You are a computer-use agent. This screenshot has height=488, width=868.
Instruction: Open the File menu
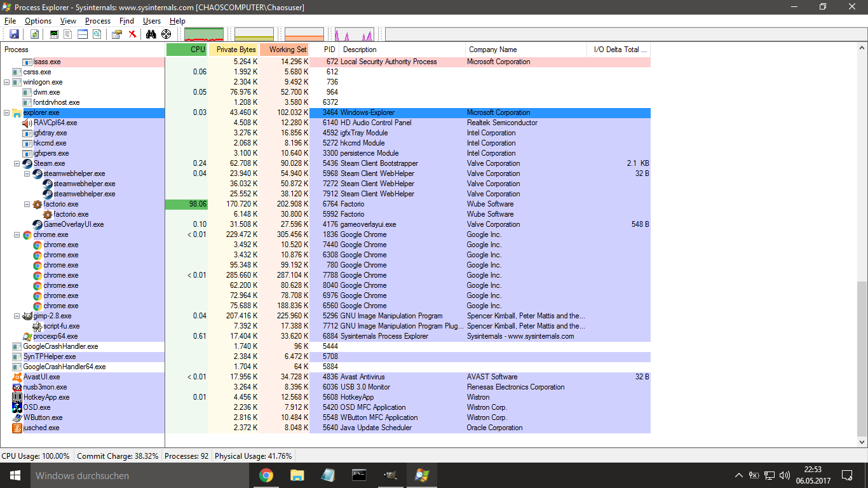click(10, 21)
